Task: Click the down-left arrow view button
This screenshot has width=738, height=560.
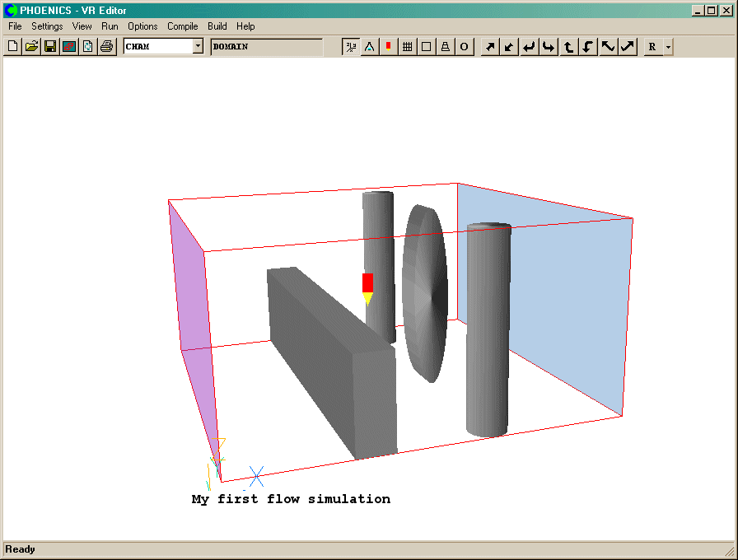Action: pos(510,47)
